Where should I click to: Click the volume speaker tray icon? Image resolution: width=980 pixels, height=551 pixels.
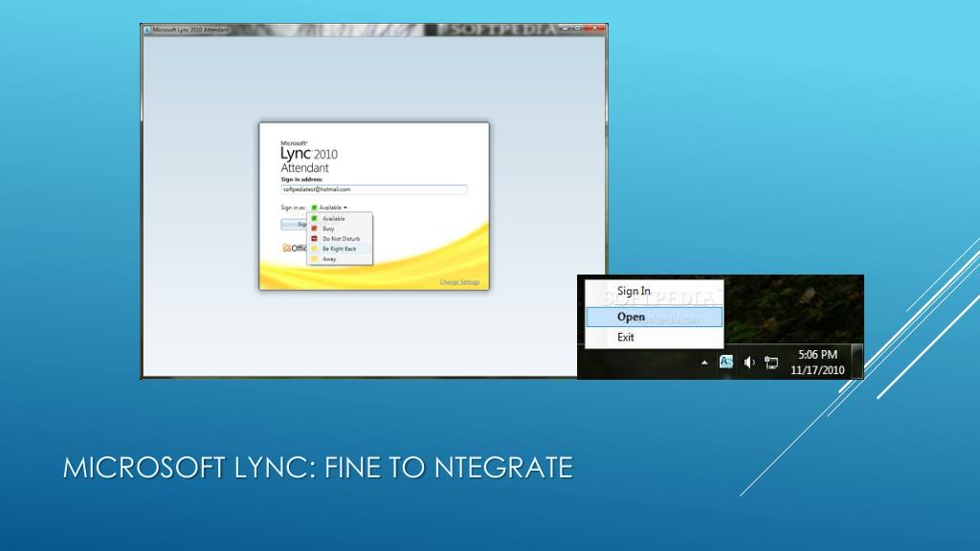748,363
